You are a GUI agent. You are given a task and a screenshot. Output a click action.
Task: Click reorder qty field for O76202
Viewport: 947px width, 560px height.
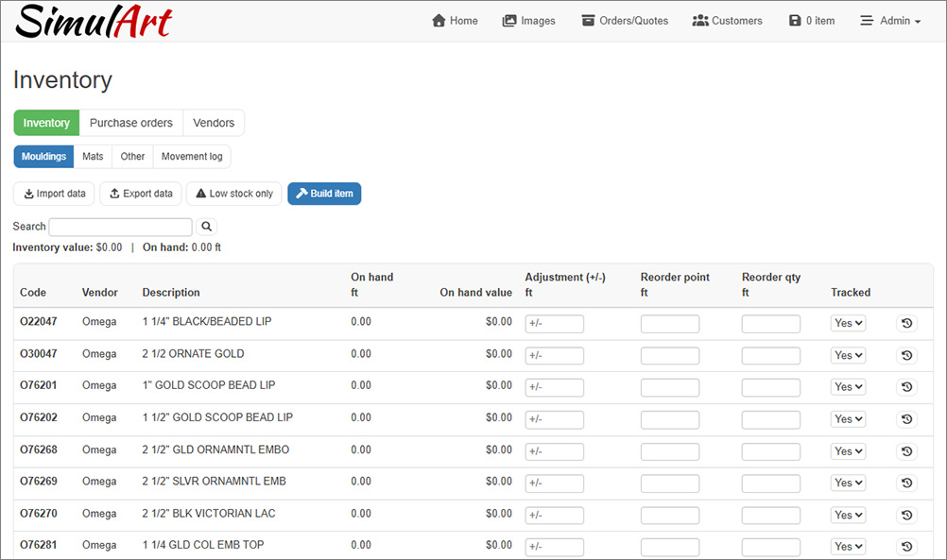[771, 419]
